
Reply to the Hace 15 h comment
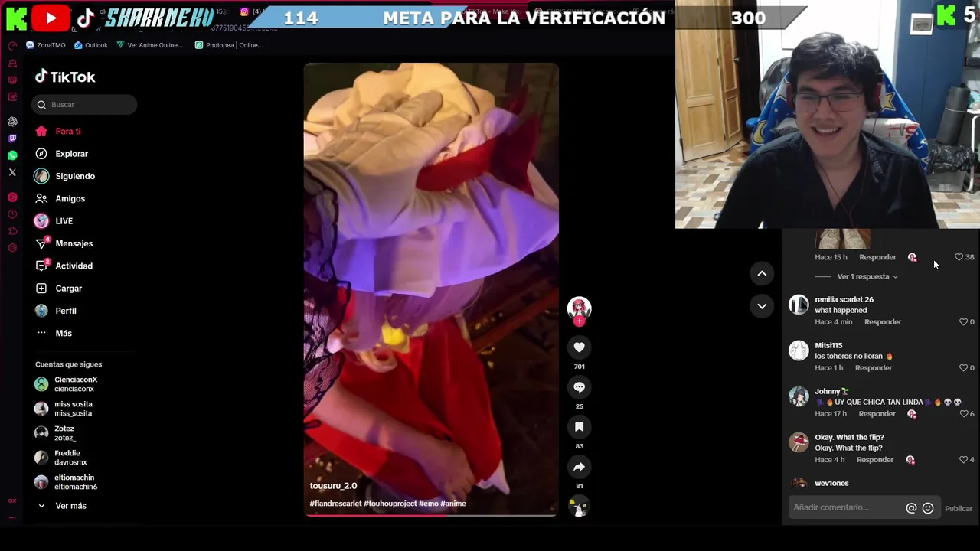[x=877, y=257]
